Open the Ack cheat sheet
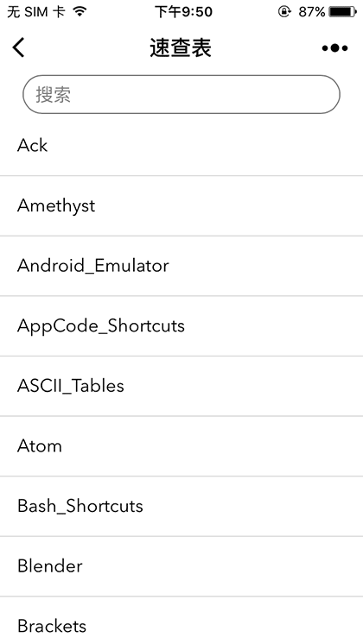This screenshot has width=363, height=644. point(181,145)
